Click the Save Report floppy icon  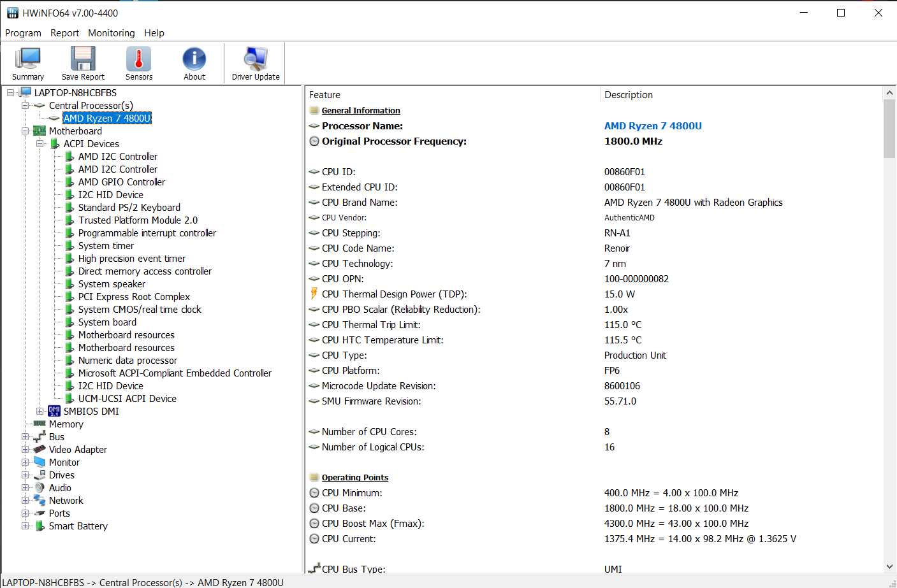tap(83, 59)
